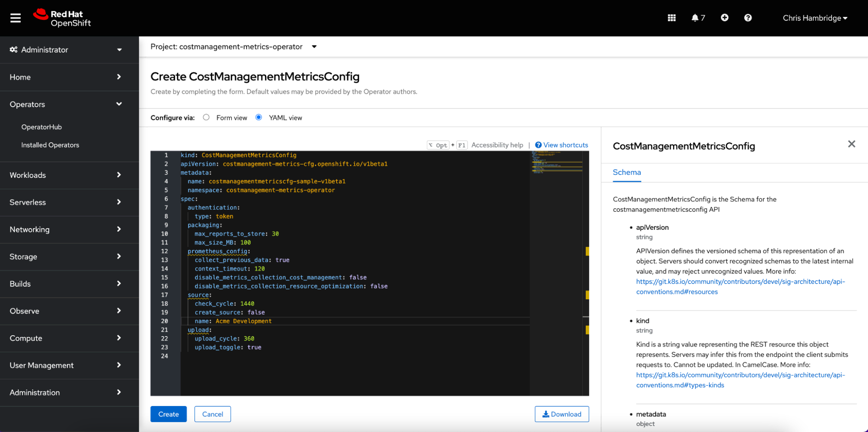Screen dimensions: 868x432
Task: Open the Project costmanagement-metrics-operator dropdown
Action: pyautogui.click(x=234, y=46)
